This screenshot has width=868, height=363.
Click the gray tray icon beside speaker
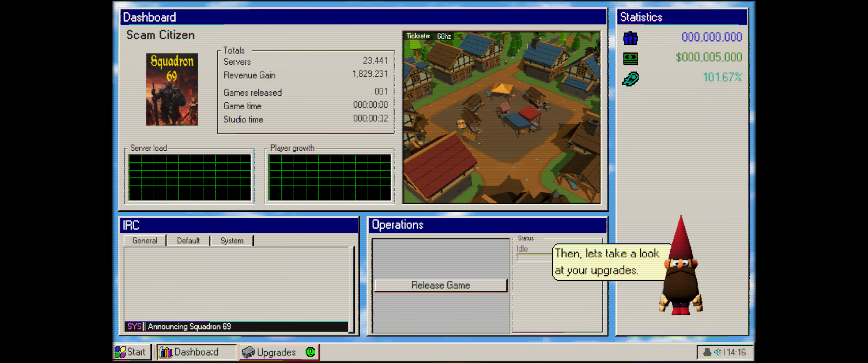707,352
